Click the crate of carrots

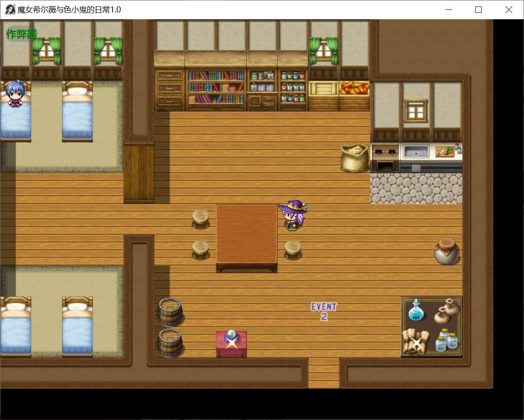click(354, 88)
